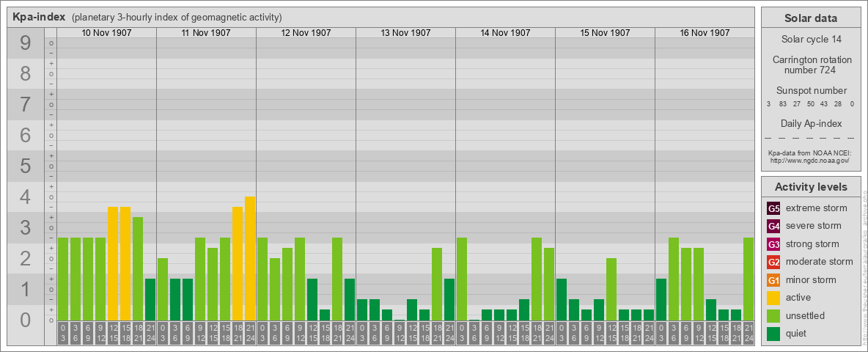Click the Carrington rotation number 724 text
The width and height of the screenshot is (868, 352).
(x=811, y=65)
